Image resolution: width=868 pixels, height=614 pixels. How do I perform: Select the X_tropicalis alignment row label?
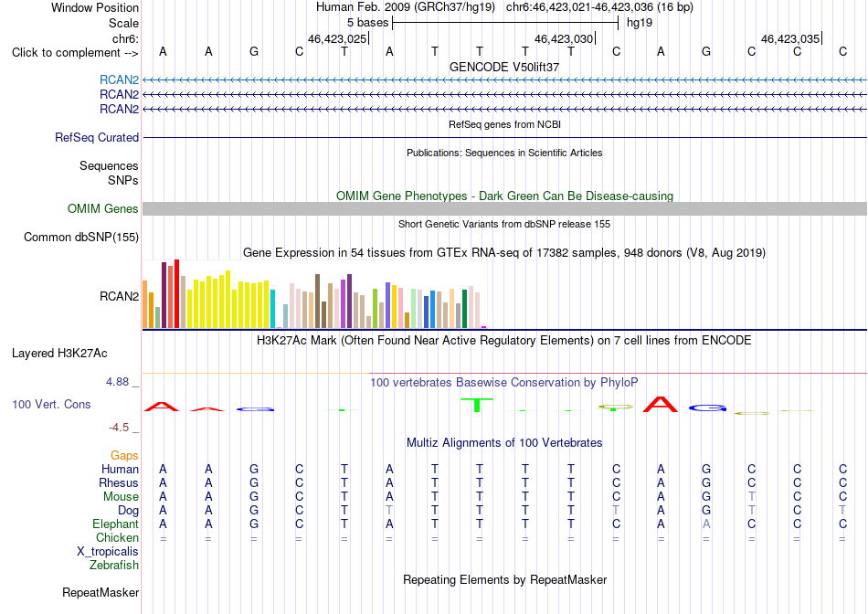tap(108, 552)
